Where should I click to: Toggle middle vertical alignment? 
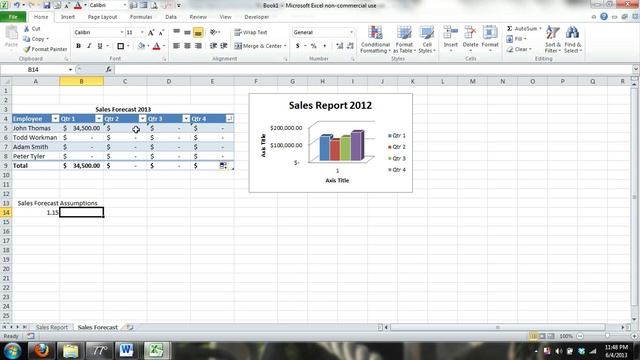187,33
